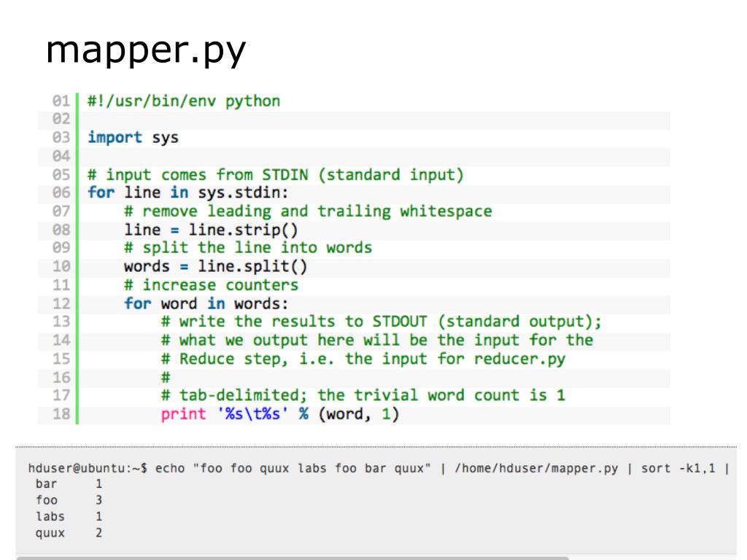Viewport: 747px width, 560px height.
Task: Click the 'import sys' code line
Action: (x=133, y=138)
